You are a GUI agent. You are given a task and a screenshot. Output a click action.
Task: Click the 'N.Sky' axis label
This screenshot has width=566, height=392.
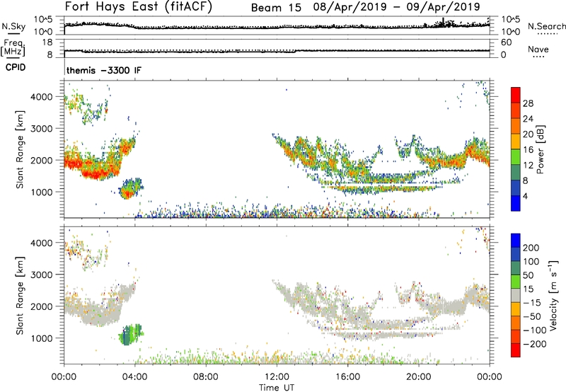(13, 26)
